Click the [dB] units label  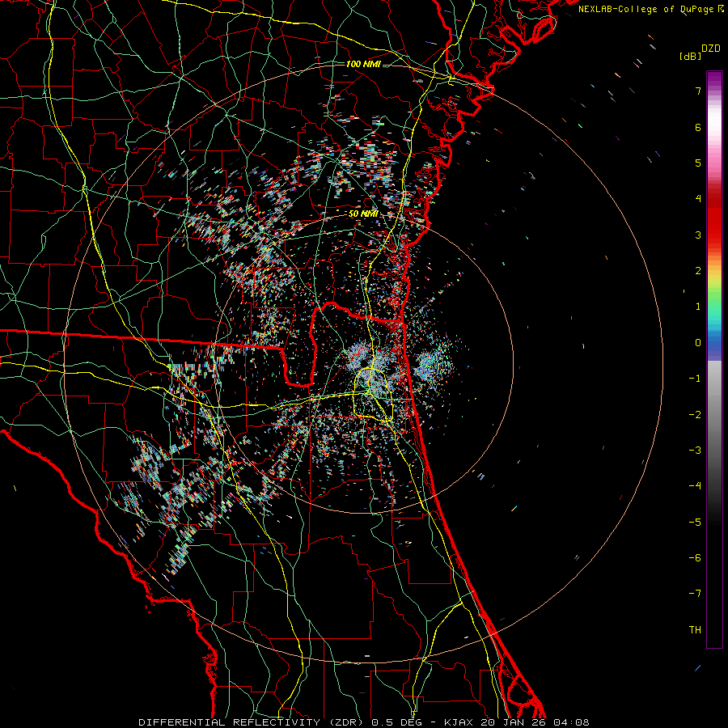pos(690,56)
